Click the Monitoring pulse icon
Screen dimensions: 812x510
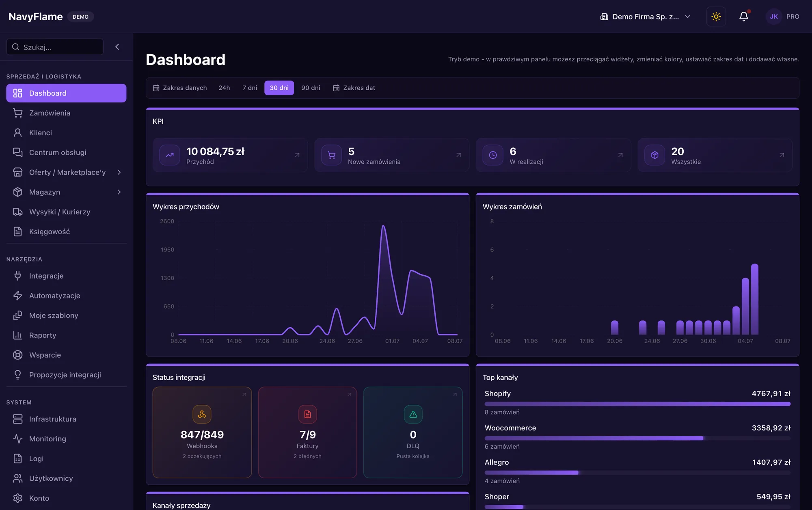[x=17, y=439]
